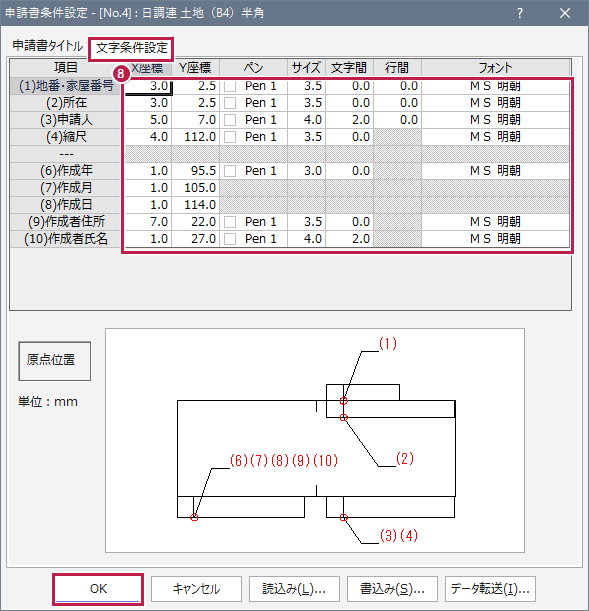Click red origin marker for item (2)

point(343,417)
